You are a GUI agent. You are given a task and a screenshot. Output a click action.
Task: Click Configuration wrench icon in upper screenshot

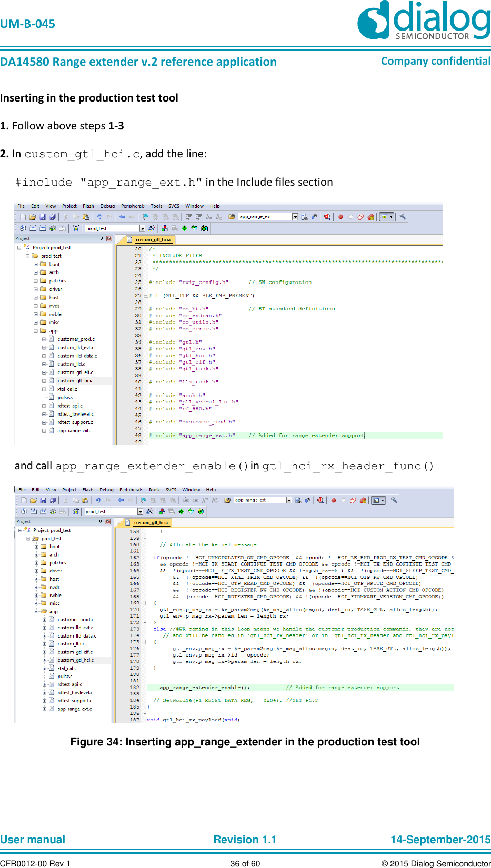pyautogui.click(x=403, y=217)
